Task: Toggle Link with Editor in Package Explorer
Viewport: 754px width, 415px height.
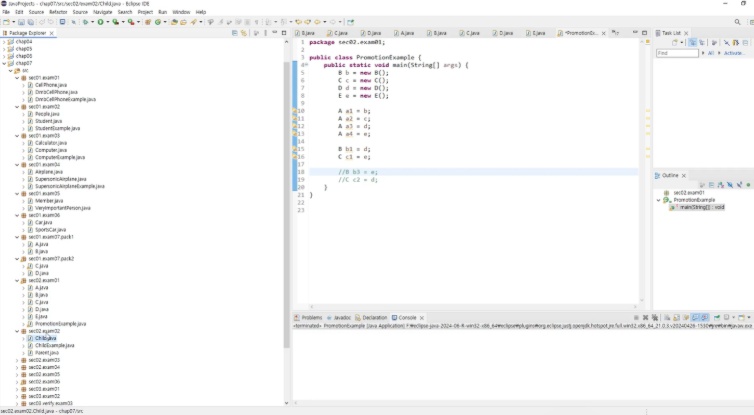Action: click(x=244, y=33)
